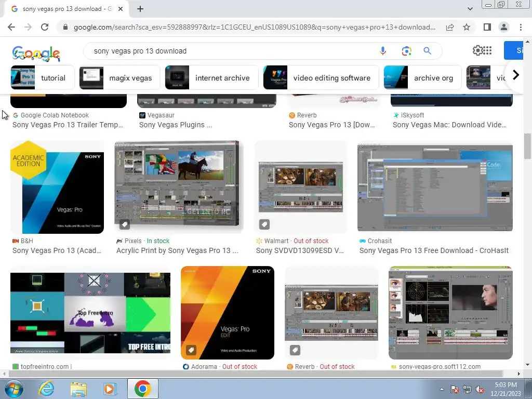Open Reverb Sony Vegas Pro 13 result

[332, 125]
